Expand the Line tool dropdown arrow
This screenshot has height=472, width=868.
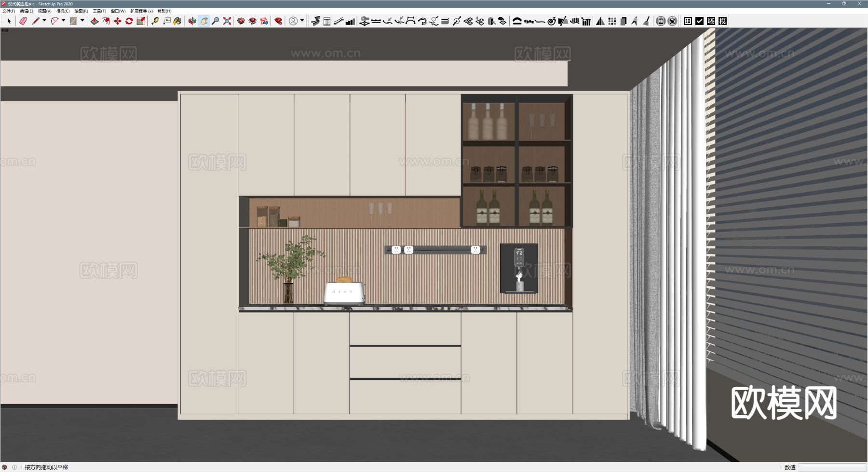(x=44, y=21)
